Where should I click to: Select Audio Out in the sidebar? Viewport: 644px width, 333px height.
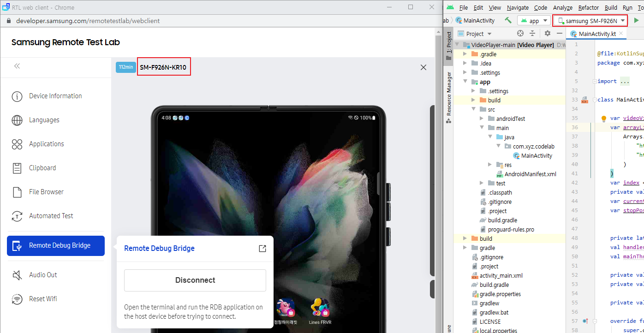tap(43, 275)
